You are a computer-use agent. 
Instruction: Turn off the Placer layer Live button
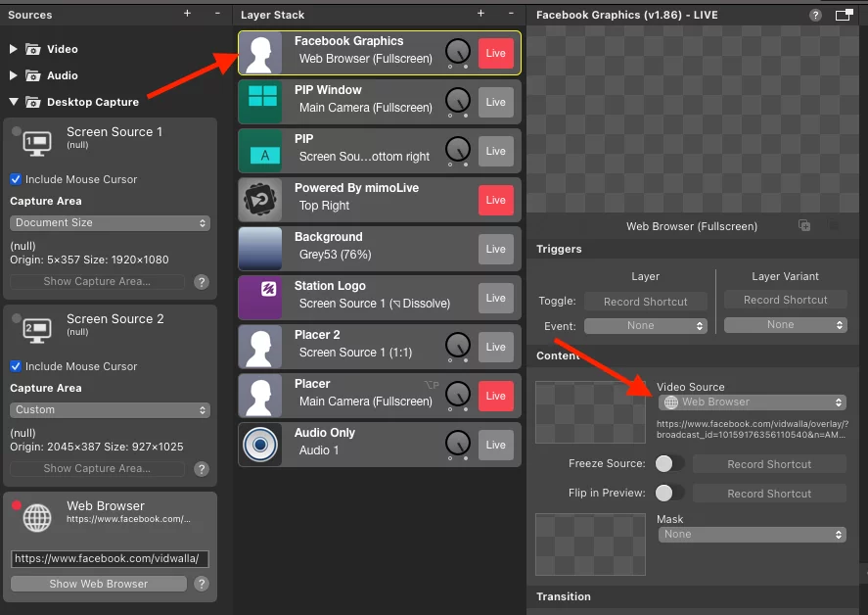(496, 396)
